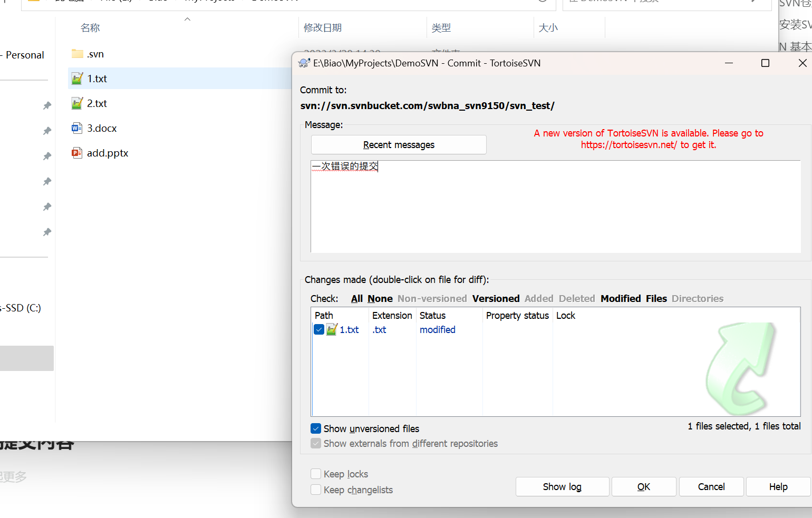Click the new TortoiseSVN version notice
Image resolution: width=812 pixels, height=518 pixels.
point(649,139)
